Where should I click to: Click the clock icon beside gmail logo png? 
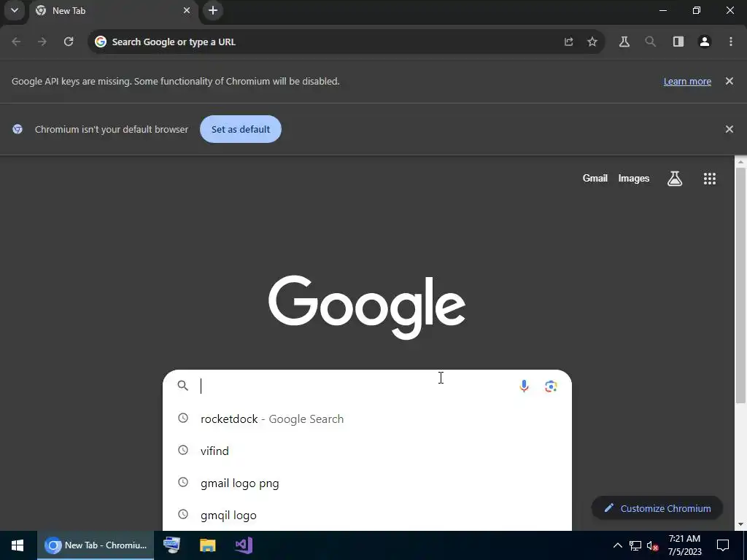click(183, 482)
